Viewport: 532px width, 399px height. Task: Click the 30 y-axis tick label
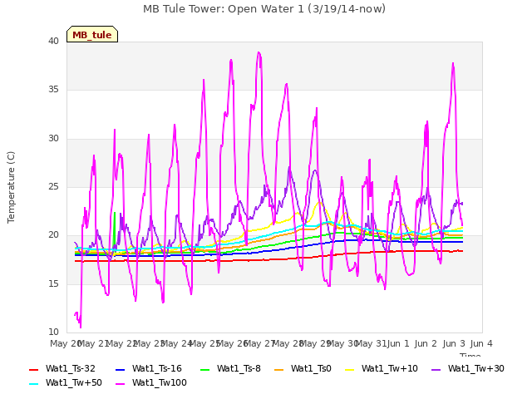click(x=53, y=139)
